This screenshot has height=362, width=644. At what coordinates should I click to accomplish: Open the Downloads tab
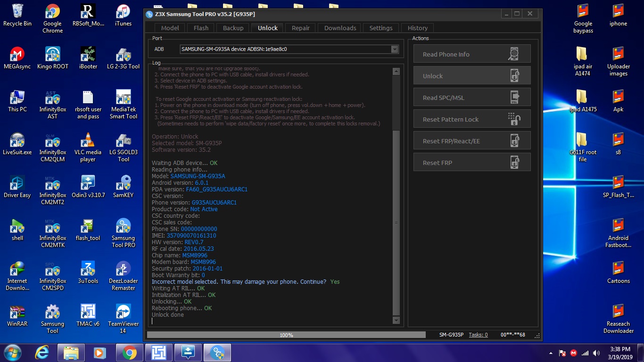340,28
